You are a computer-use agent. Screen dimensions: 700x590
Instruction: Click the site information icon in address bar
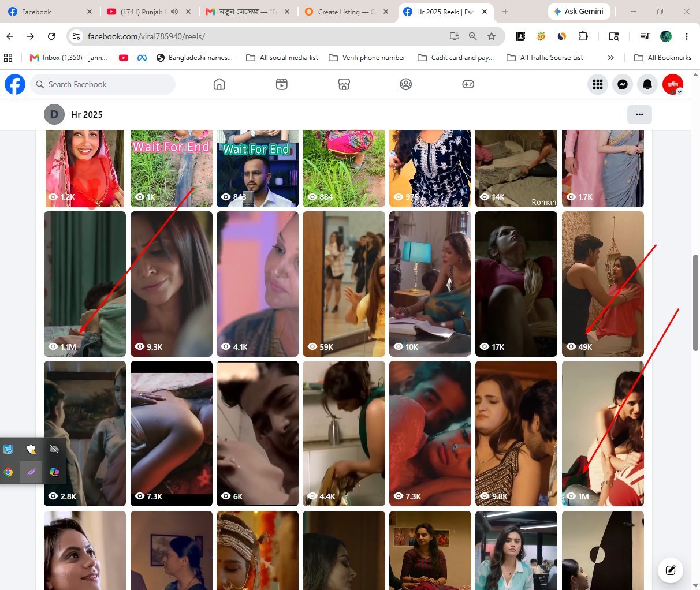point(76,36)
